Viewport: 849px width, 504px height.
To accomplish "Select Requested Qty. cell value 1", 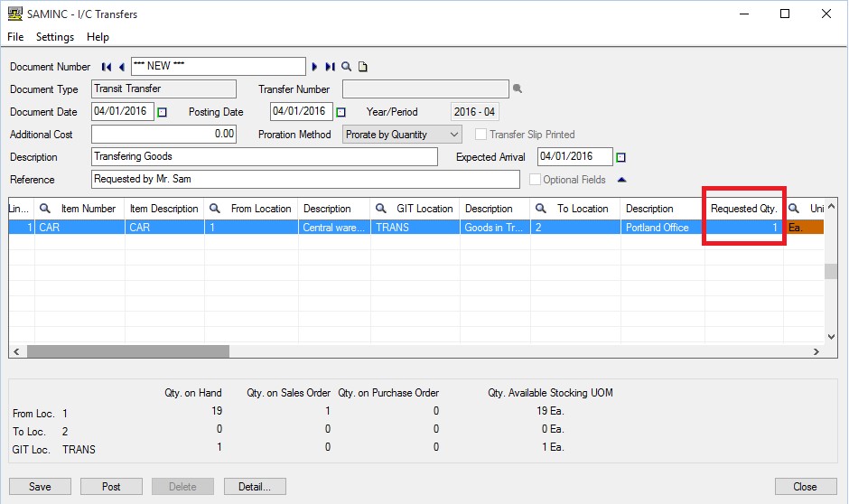I will tap(744, 228).
